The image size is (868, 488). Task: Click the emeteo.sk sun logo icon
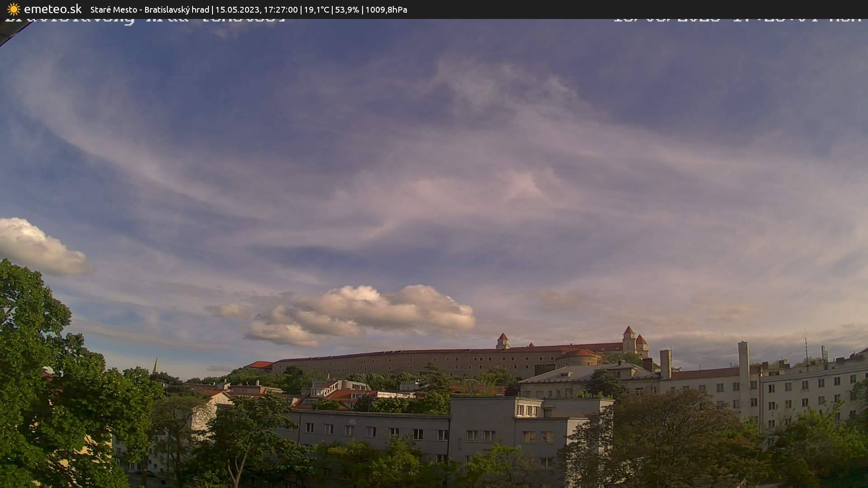pos(13,9)
